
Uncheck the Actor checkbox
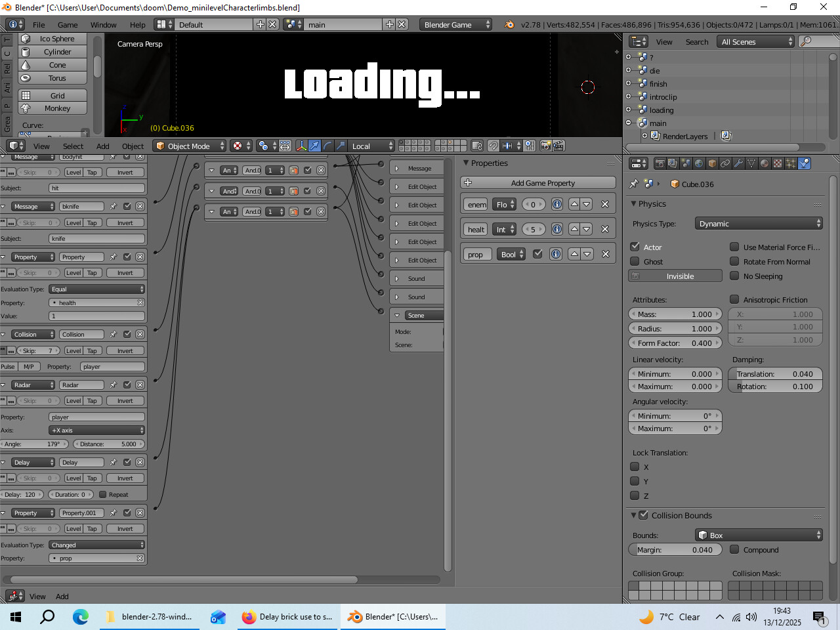(x=635, y=247)
